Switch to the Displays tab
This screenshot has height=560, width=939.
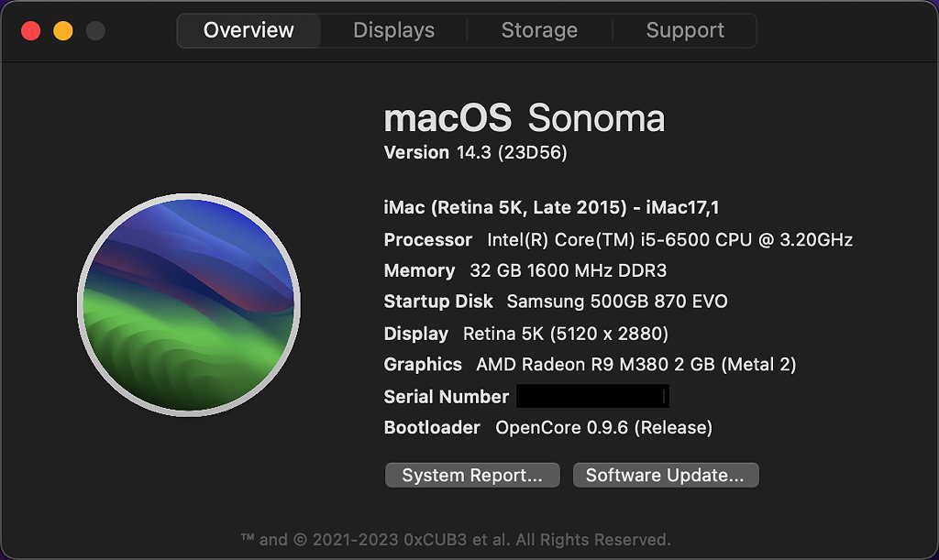[x=392, y=30]
